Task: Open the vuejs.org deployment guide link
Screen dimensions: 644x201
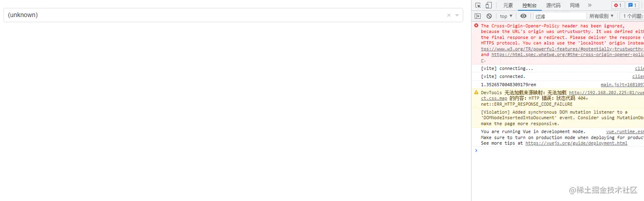Action: (576, 143)
